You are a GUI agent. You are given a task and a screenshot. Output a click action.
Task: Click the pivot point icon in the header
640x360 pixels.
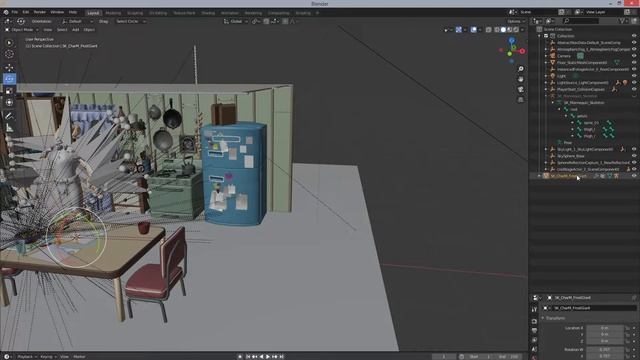click(x=256, y=21)
